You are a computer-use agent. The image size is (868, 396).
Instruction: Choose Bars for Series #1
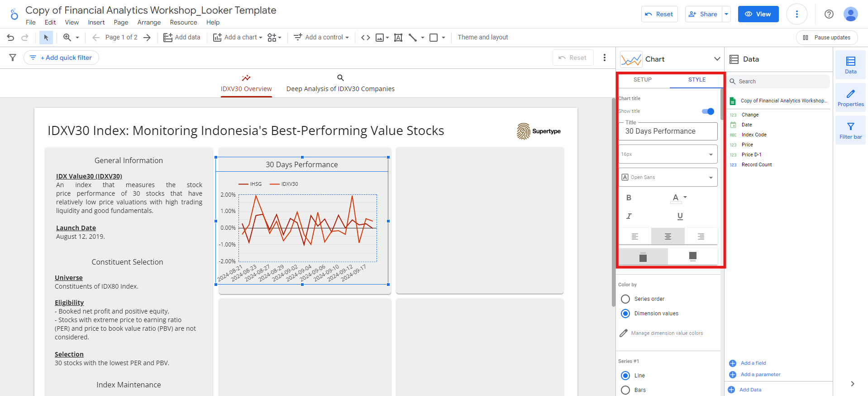[625, 390]
